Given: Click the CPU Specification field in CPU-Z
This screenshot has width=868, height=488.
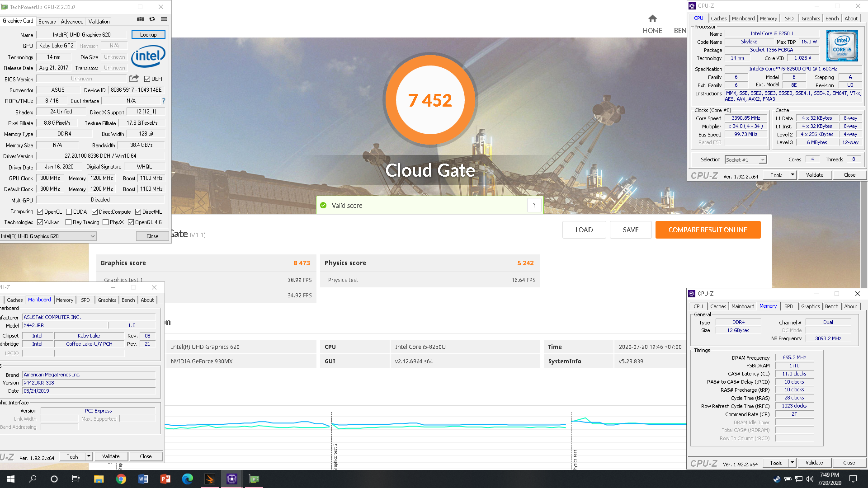Looking at the screenshot, I should [x=793, y=69].
